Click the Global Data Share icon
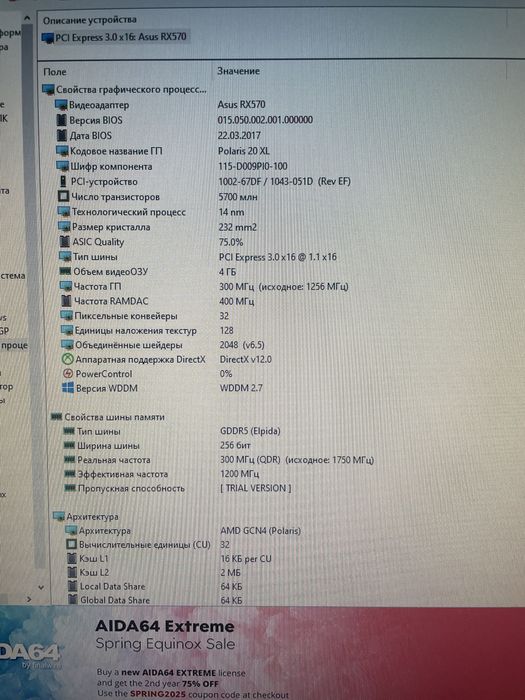 tap(73, 600)
